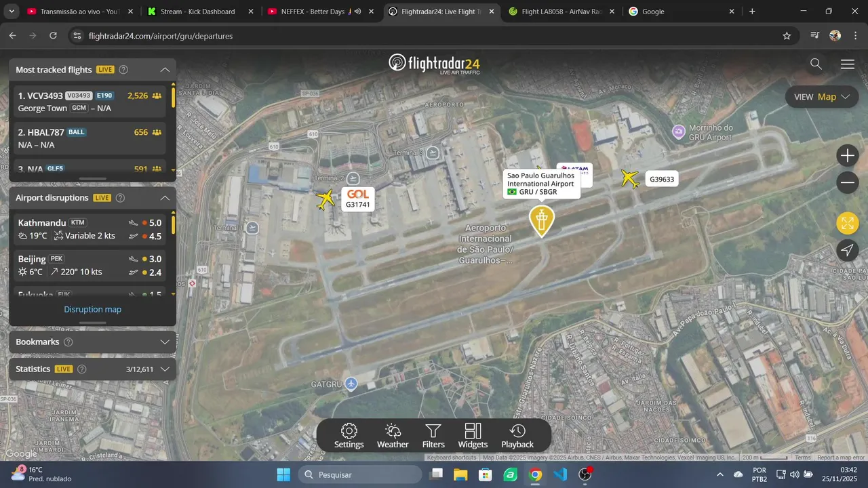Open the weather widget in taskbar
This screenshot has width=868, height=488.
point(41,474)
